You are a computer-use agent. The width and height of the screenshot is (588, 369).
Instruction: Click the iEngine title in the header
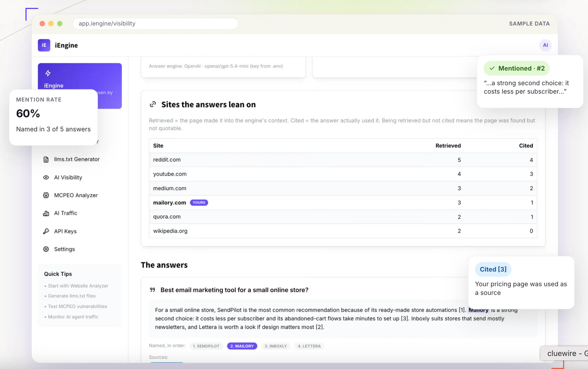point(66,45)
